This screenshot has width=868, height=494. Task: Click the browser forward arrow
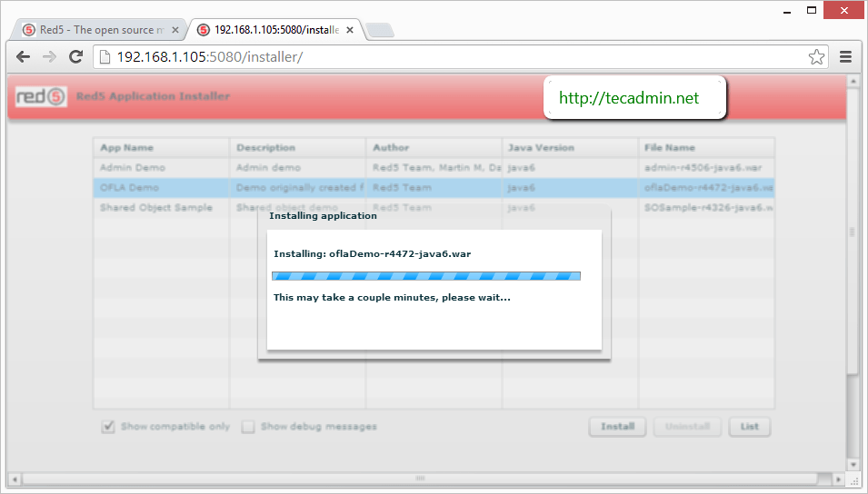coord(49,56)
